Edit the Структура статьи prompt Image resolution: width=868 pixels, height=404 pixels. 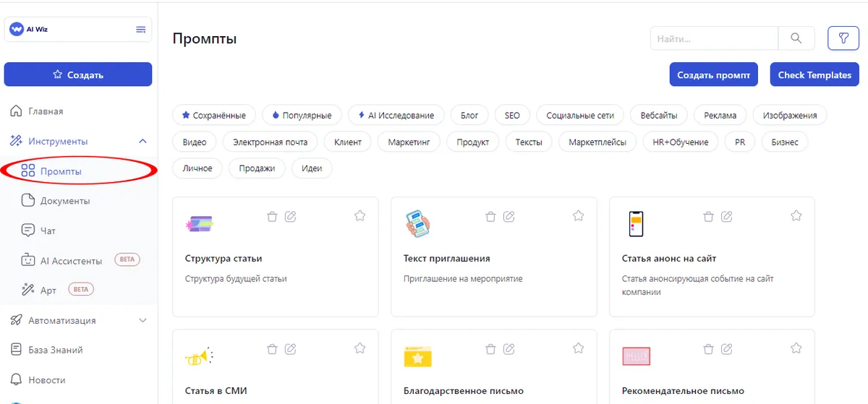(x=290, y=216)
